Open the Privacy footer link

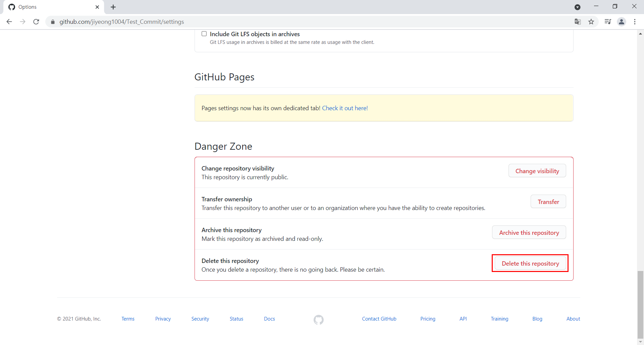tap(163, 319)
